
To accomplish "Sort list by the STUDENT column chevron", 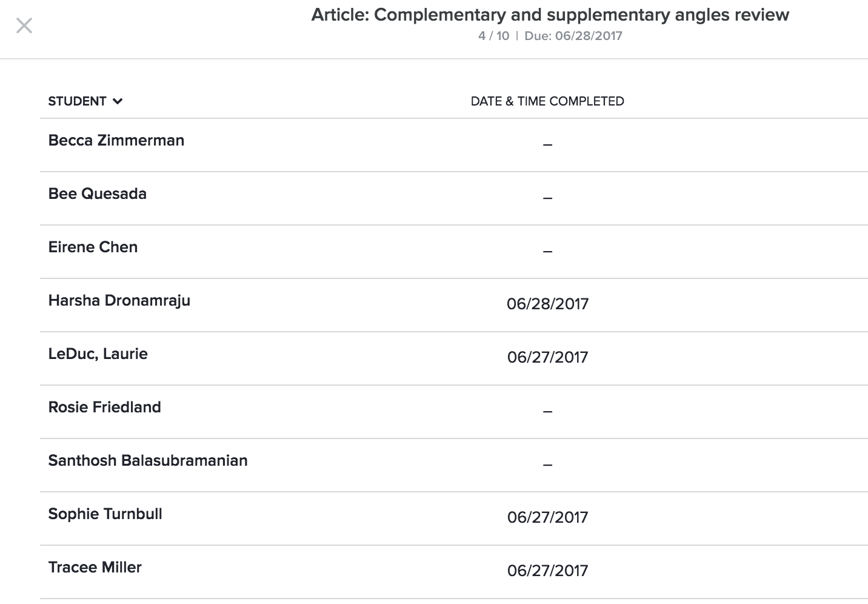I will (118, 101).
